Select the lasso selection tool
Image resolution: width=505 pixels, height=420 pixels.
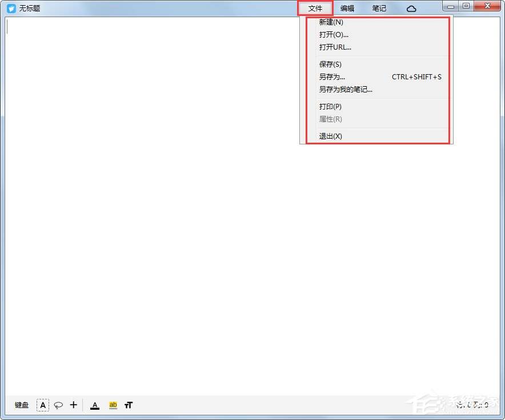58,405
